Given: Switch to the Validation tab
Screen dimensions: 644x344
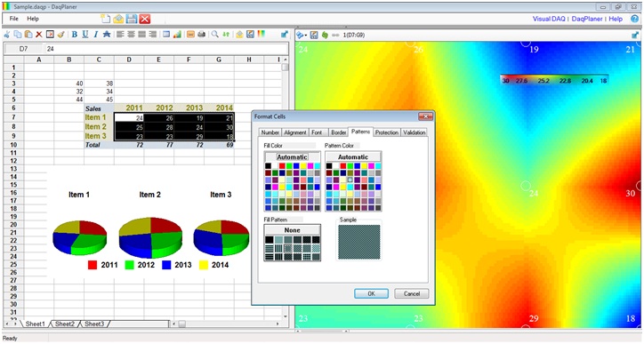Looking at the screenshot, I should click(414, 132).
